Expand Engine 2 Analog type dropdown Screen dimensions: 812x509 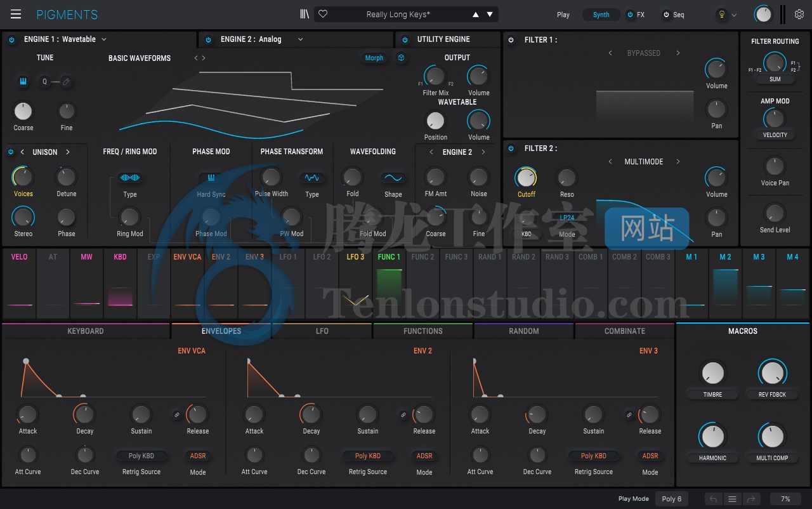[x=301, y=39]
